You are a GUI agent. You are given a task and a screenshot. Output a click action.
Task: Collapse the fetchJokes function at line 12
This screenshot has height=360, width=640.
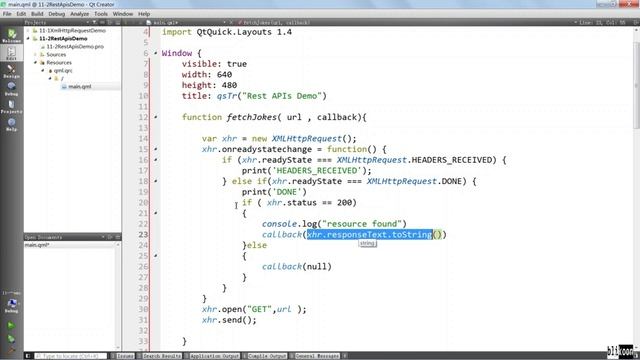[156, 117]
